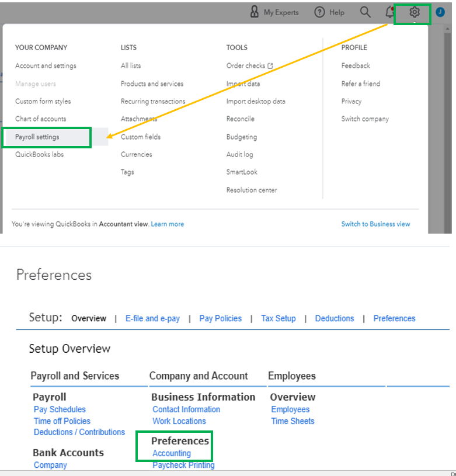Click Switch to Business view

(x=375, y=224)
